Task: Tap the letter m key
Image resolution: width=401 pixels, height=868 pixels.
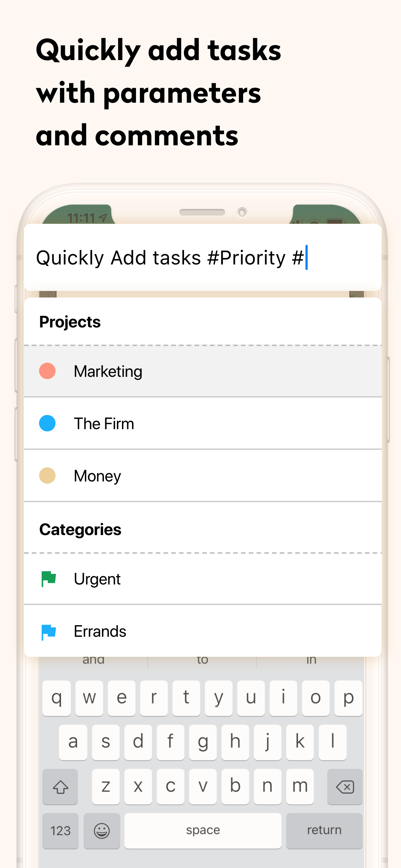Action: [300, 787]
